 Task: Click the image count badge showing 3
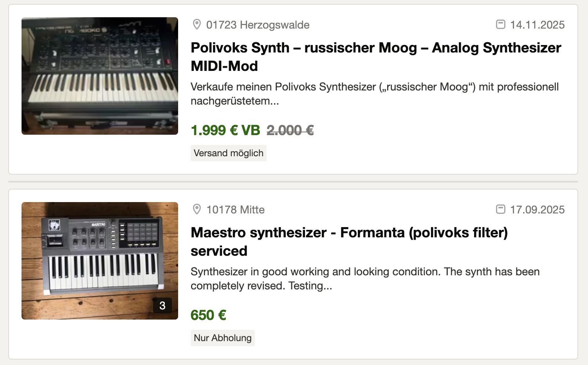[x=162, y=305]
